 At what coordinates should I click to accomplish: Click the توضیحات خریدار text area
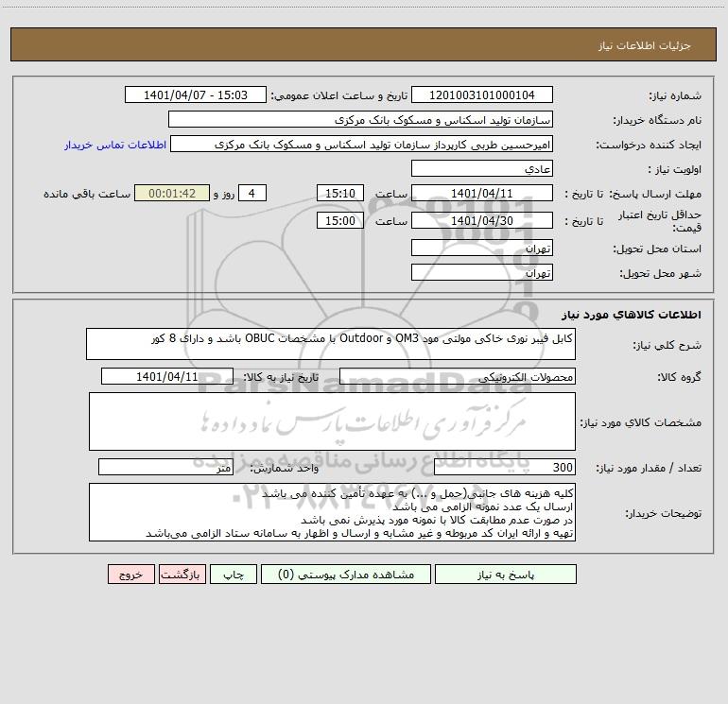[x=332, y=512]
